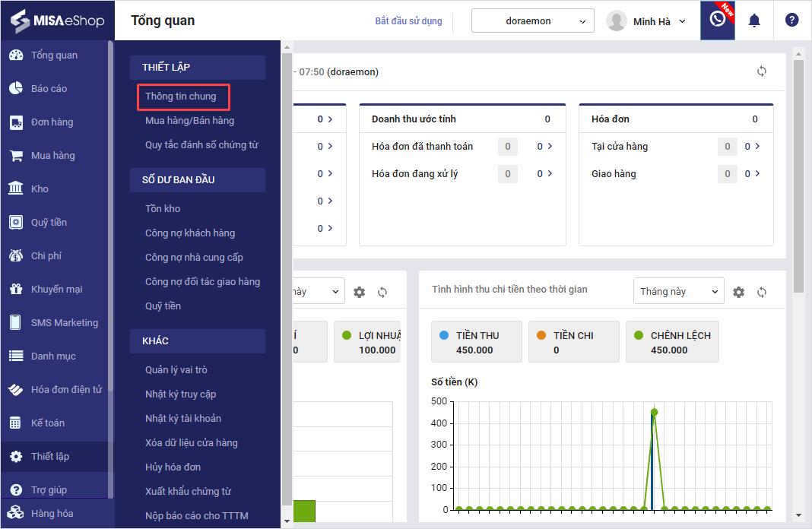Expand the Minh Hà user menu
The height and width of the screenshot is (529, 812).
coord(646,21)
